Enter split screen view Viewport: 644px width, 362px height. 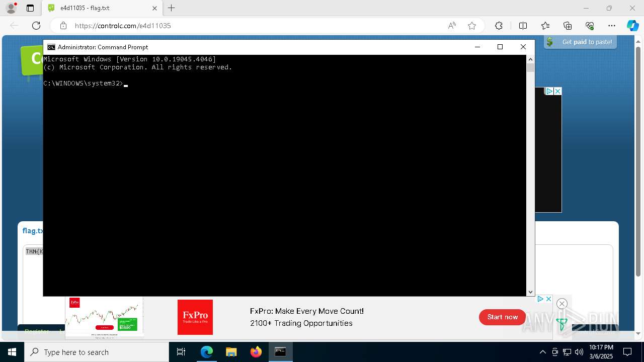523,26
